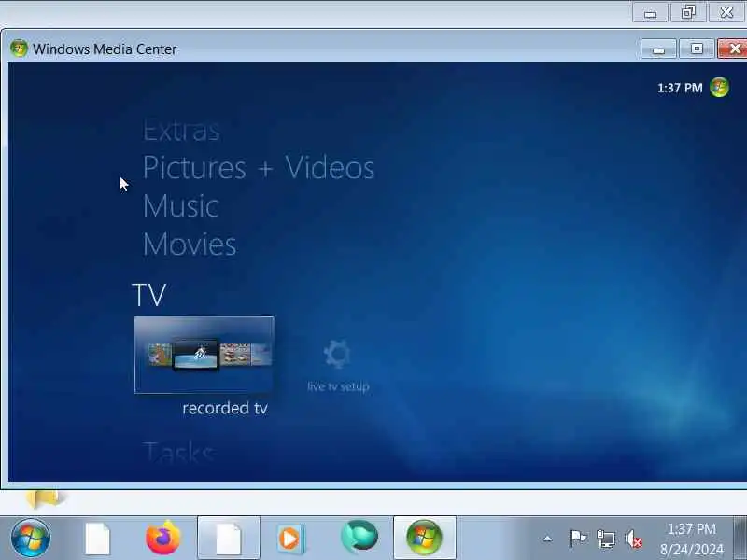The width and height of the screenshot is (747, 560).
Task: Select the TV category heading
Action: 149,295
